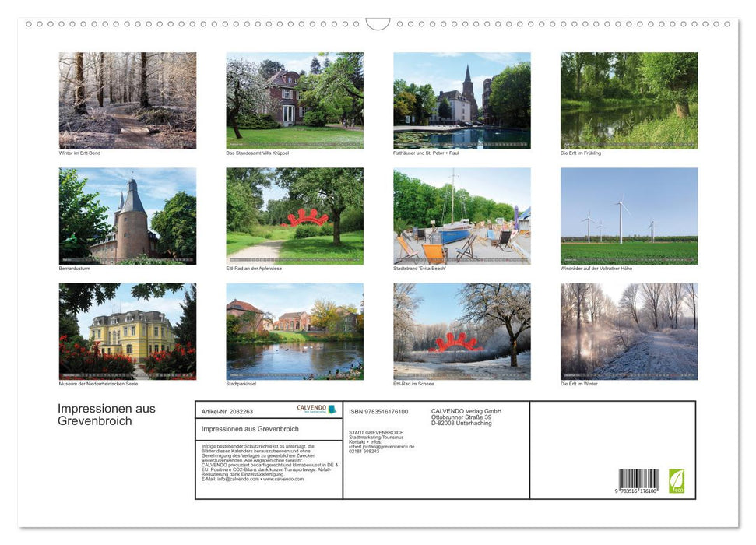The height and width of the screenshot is (545, 756).
Task: Open the 'Winter im Erft-Bend' thumbnail
Action: point(127,100)
